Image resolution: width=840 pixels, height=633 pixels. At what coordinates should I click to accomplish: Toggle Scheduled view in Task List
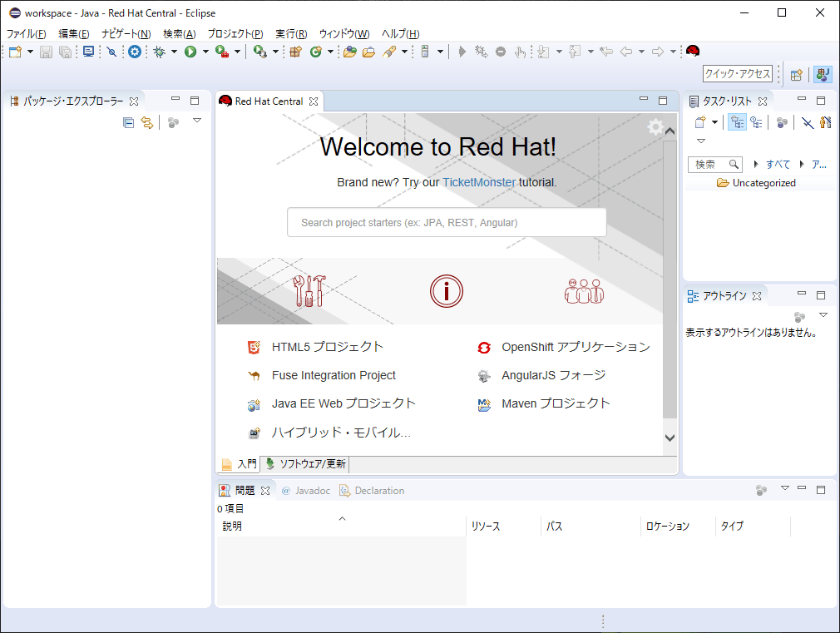(x=756, y=123)
